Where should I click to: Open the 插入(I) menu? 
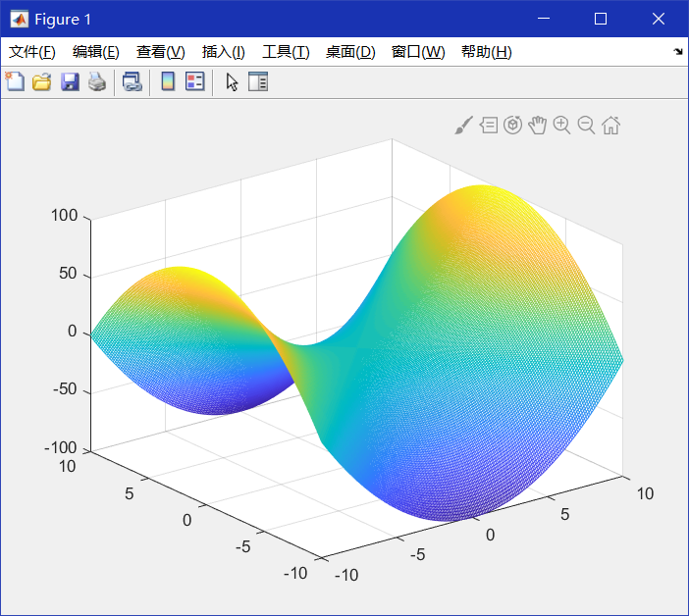[x=223, y=52]
